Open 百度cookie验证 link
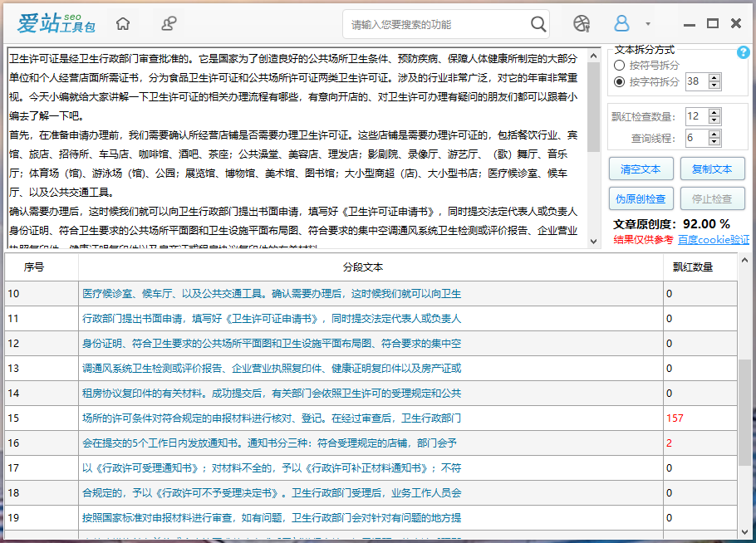The width and height of the screenshot is (756, 543). [x=714, y=239]
